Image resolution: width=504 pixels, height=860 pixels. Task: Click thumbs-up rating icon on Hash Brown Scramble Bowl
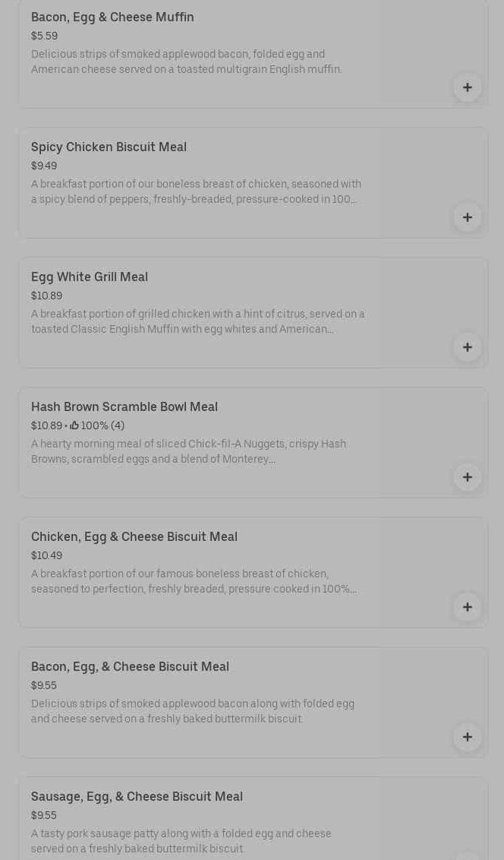74,425
